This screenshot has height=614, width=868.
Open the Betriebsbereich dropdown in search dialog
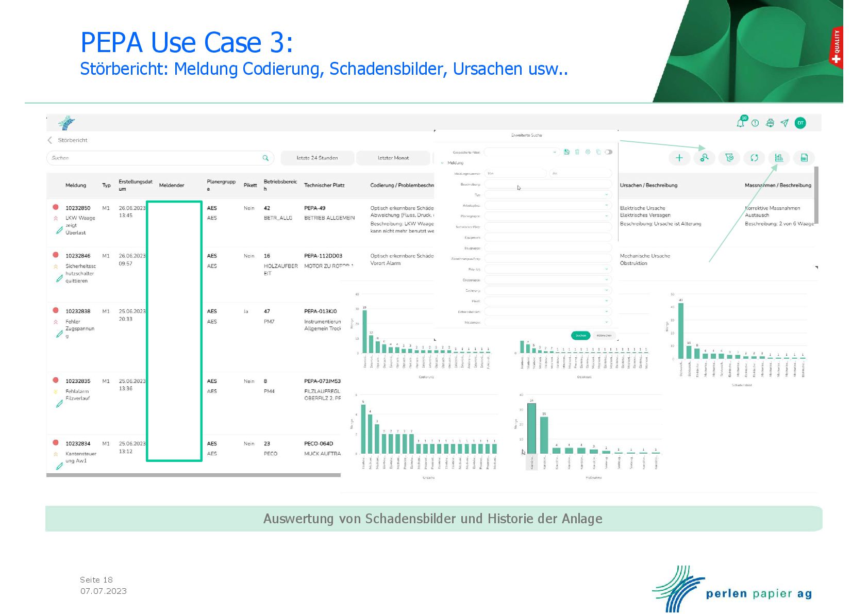[547, 311]
